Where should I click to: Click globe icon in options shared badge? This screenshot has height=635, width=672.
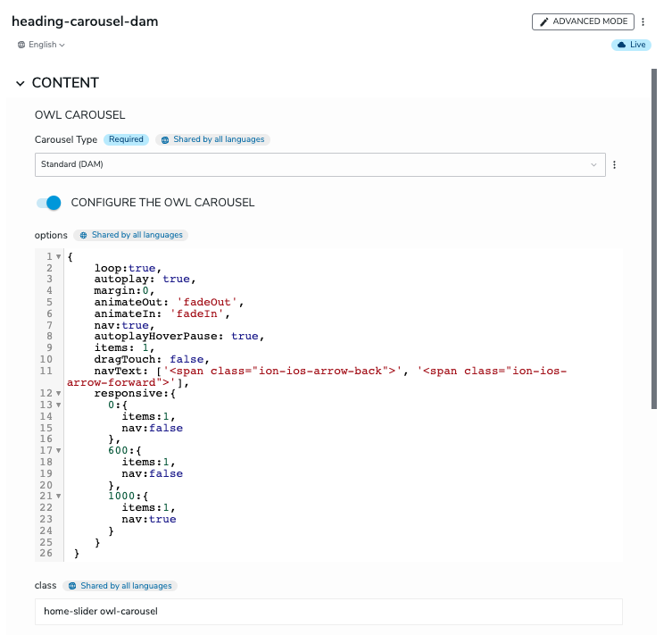point(84,236)
